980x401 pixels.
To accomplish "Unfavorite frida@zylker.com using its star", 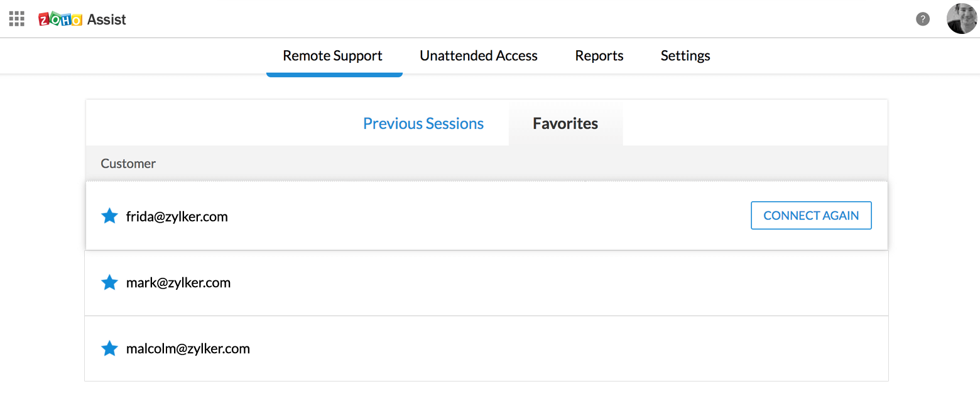I will (109, 216).
